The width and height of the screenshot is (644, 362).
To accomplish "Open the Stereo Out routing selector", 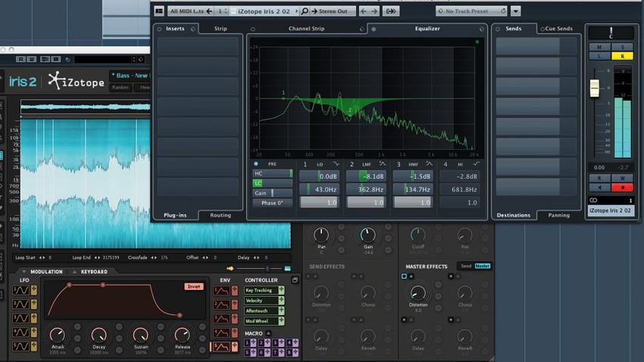I will click(x=333, y=11).
